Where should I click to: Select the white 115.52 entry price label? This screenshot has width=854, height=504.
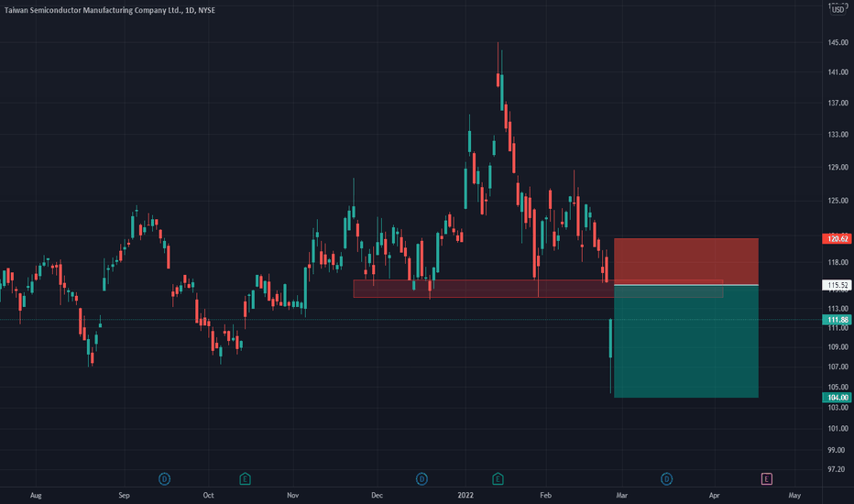point(838,285)
